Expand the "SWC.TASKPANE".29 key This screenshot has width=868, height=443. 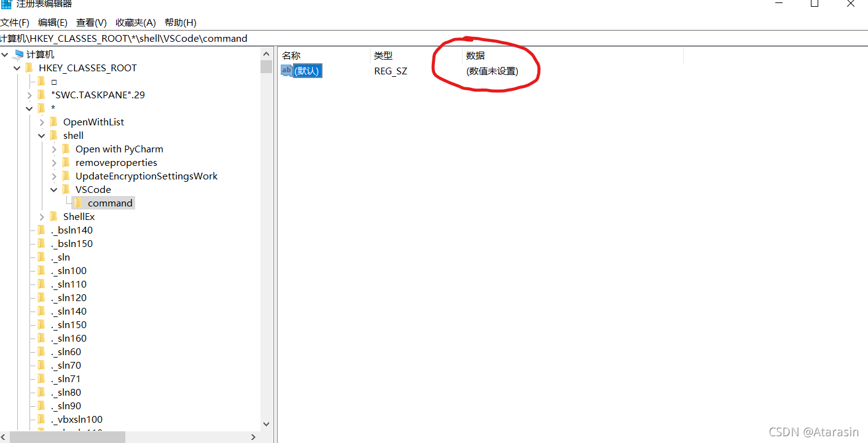(29, 95)
